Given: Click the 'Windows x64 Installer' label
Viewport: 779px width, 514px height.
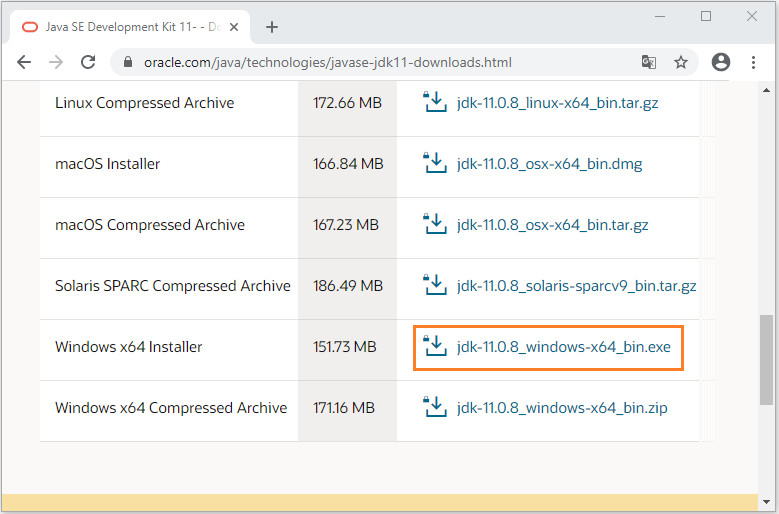Looking at the screenshot, I should click(x=128, y=347).
